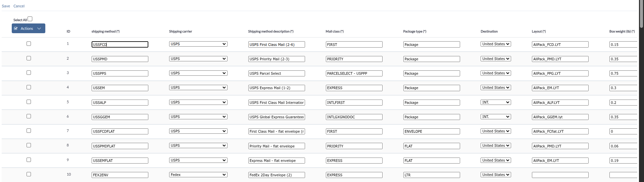This screenshot has height=182, width=644.
Task: Expand the Destination dropdown for USSALP row
Action: coord(495,102)
